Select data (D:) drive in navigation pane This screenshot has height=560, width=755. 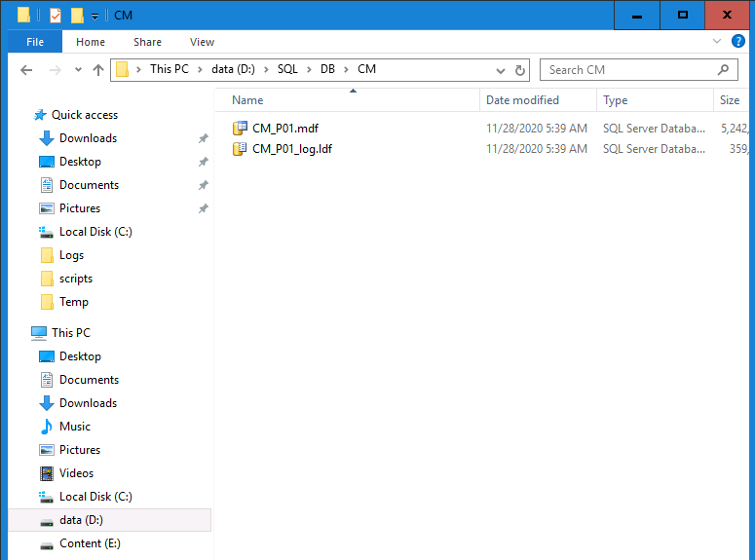[109, 520]
